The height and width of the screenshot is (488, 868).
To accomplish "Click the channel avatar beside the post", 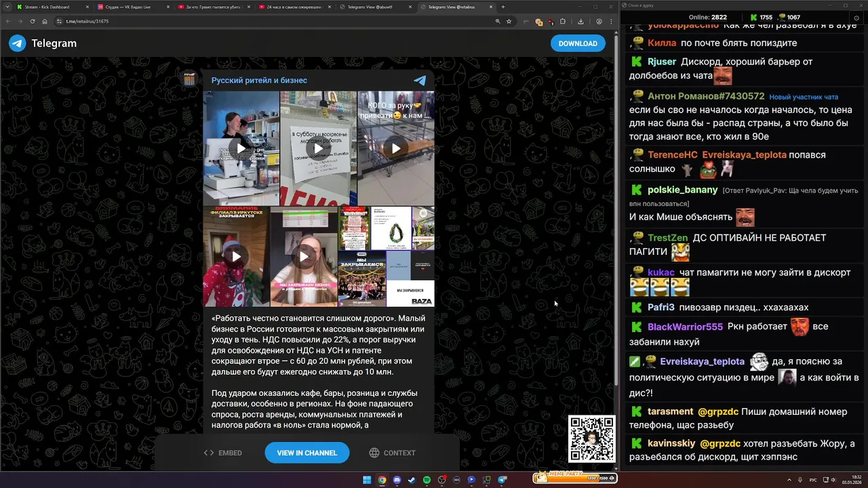I will [x=190, y=80].
